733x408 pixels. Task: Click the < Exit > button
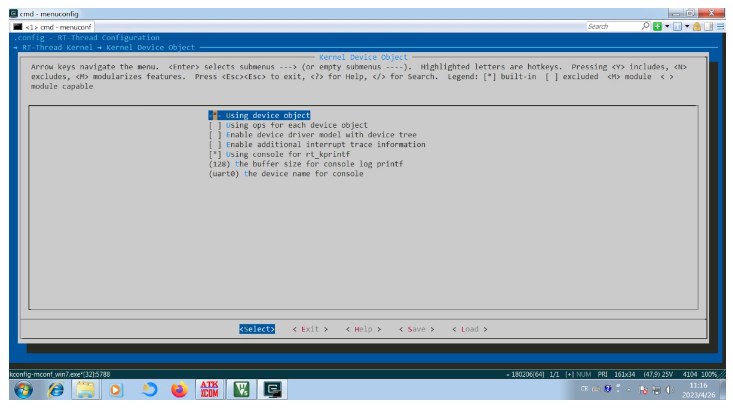310,329
